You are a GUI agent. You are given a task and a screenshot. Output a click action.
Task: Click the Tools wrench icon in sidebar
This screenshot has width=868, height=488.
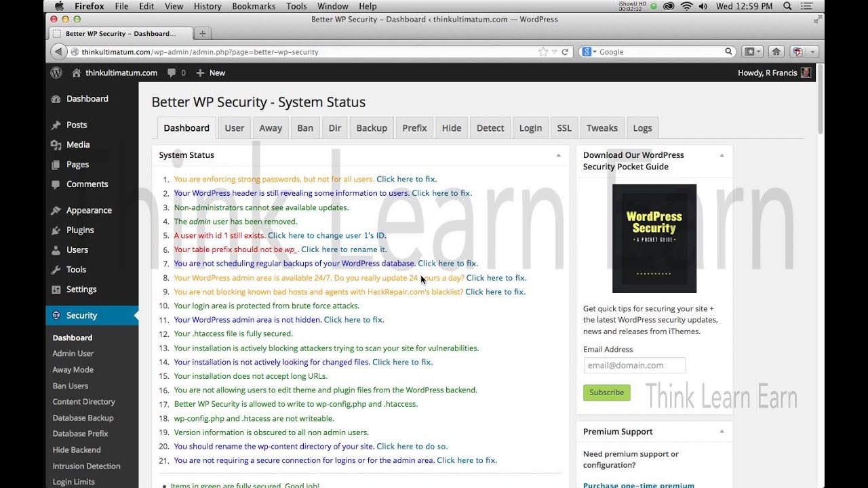(x=56, y=270)
